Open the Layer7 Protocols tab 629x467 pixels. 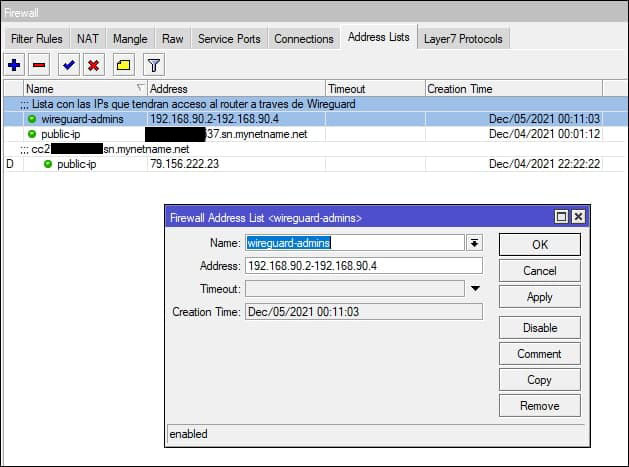tap(465, 39)
